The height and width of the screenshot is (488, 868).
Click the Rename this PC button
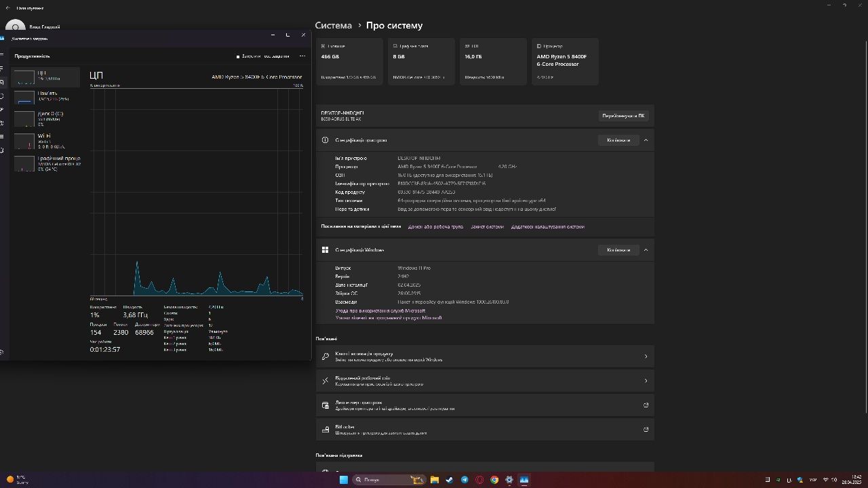click(x=623, y=116)
